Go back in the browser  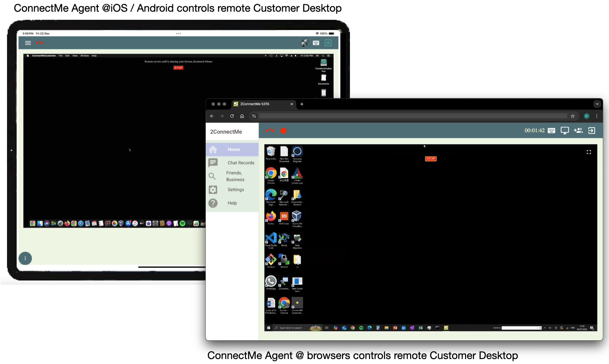pyautogui.click(x=212, y=116)
